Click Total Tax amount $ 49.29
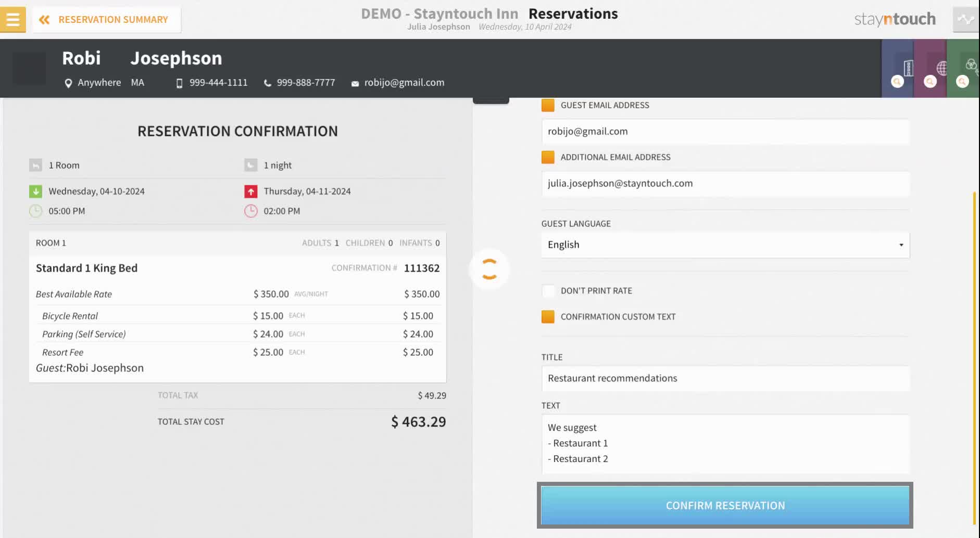Image resolution: width=980 pixels, height=538 pixels. click(x=432, y=395)
